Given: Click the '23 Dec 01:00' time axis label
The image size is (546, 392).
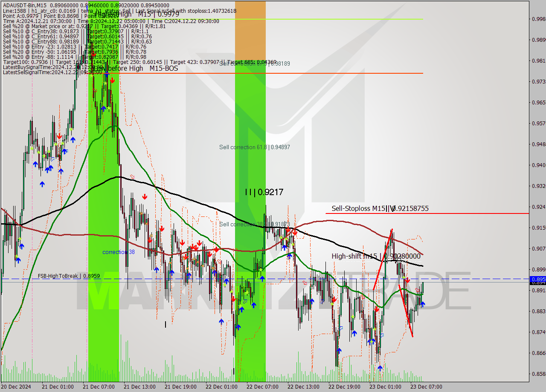Looking at the screenshot, I should pyautogui.click(x=385, y=387).
